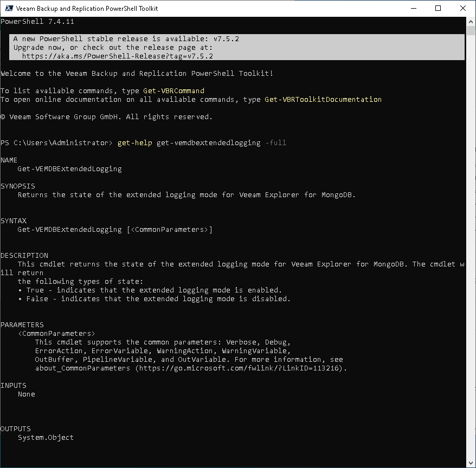The image size is (476, 468).
Task: Click the scrollbar up arrow
Action: [x=471, y=22]
